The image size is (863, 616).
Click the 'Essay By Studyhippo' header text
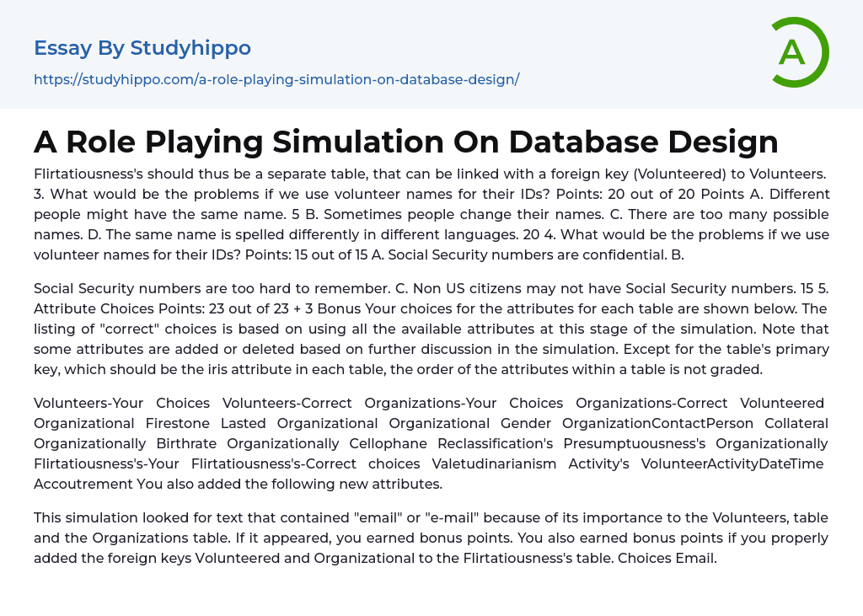[x=142, y=48]
